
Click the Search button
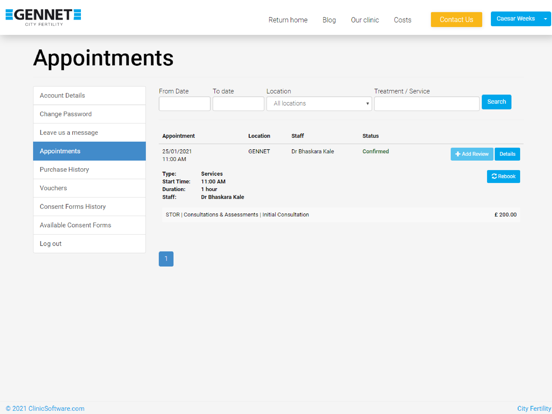(x=496, y=102)
